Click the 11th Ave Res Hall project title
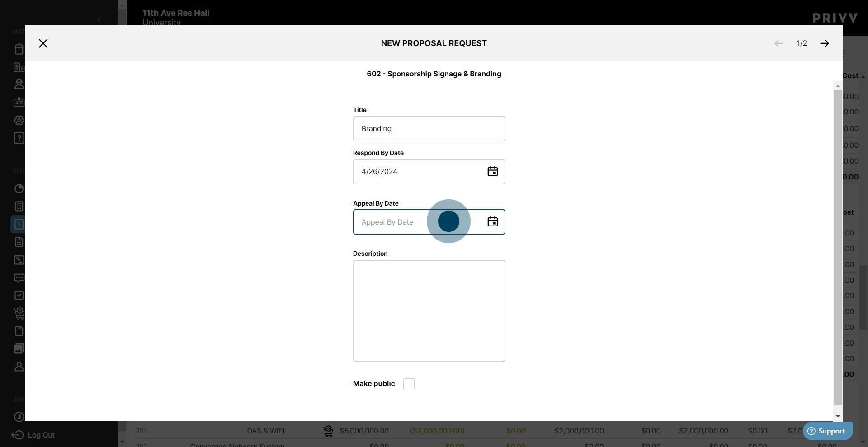868x447 pixels. 176,13
